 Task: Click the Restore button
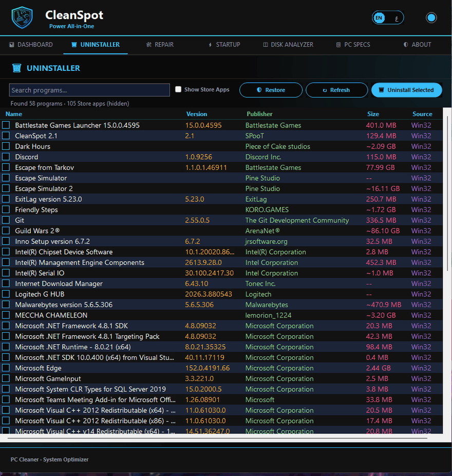pos(271,90)
